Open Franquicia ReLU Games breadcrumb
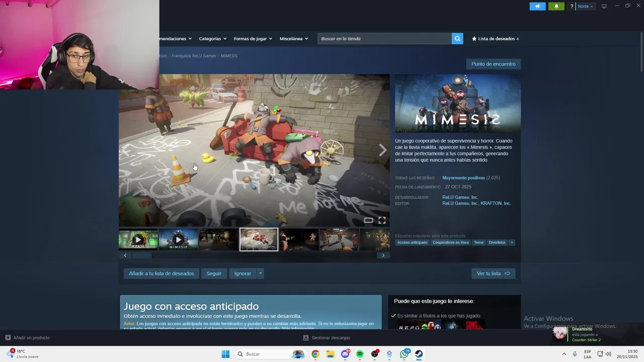 194,56
